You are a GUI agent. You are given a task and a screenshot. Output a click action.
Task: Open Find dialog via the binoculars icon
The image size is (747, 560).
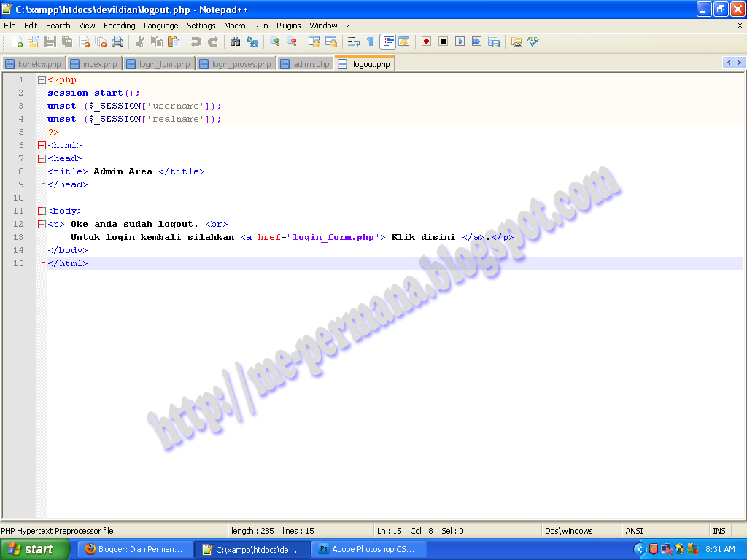click(x=236, y=42)
